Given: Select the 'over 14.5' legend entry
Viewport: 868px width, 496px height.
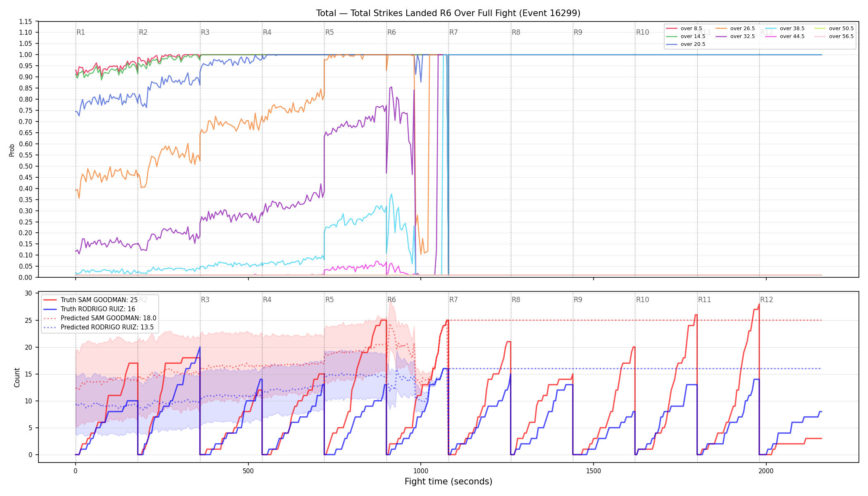Looking at the screenshot, I should coord(686,36).
